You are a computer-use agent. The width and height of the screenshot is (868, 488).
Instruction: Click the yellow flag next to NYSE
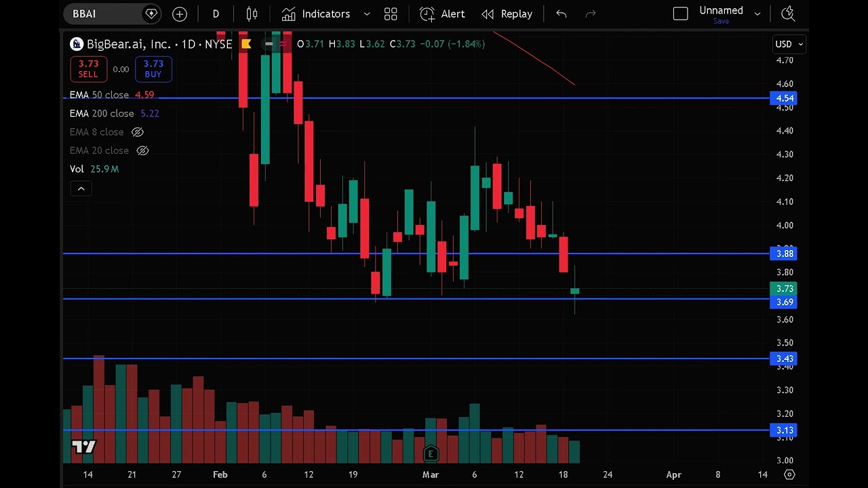tap(246, 44)
